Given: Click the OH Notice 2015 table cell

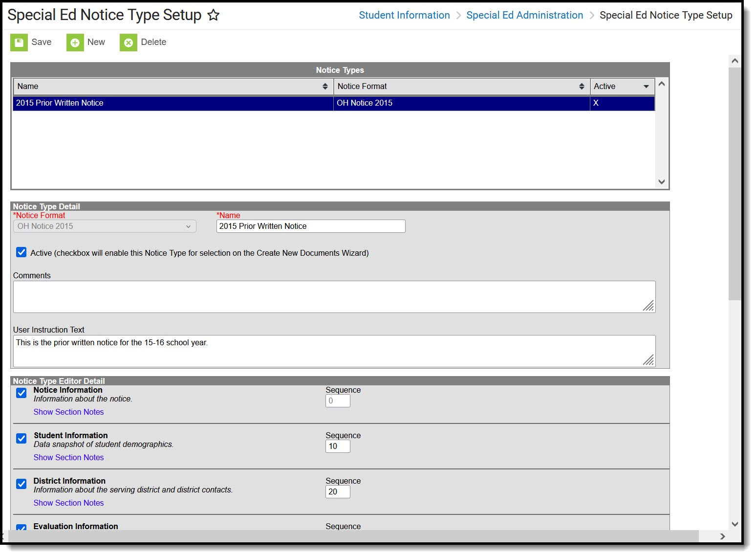Looking at the screenshot, I should 462,103.
